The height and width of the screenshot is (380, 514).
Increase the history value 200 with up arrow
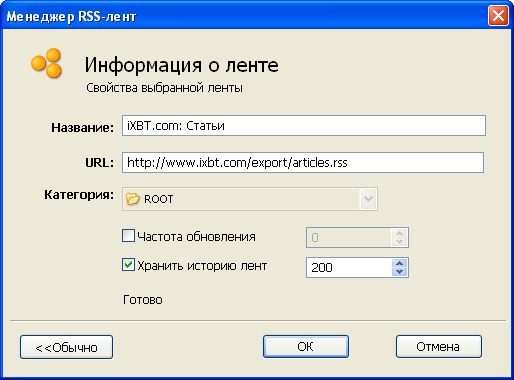400,263
